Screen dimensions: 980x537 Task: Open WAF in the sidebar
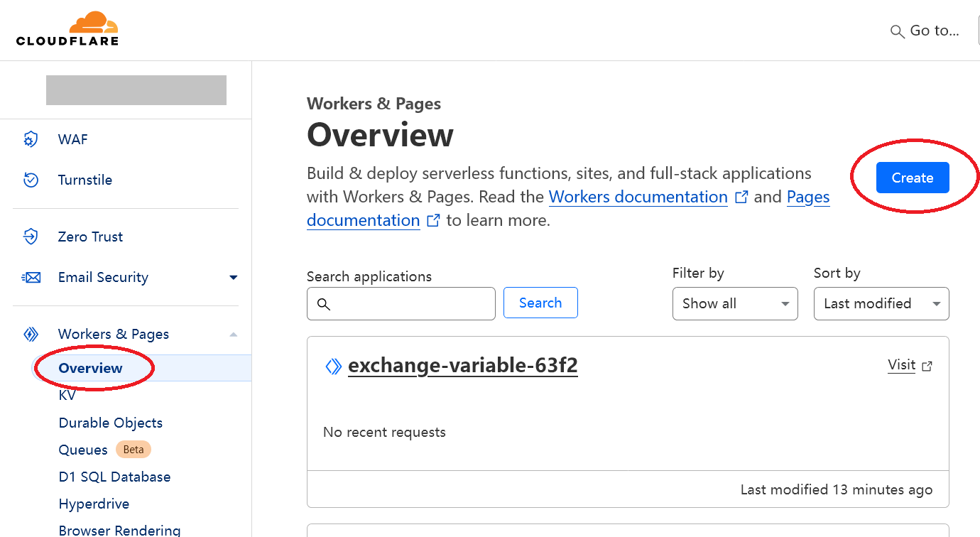tap(73, 139)
